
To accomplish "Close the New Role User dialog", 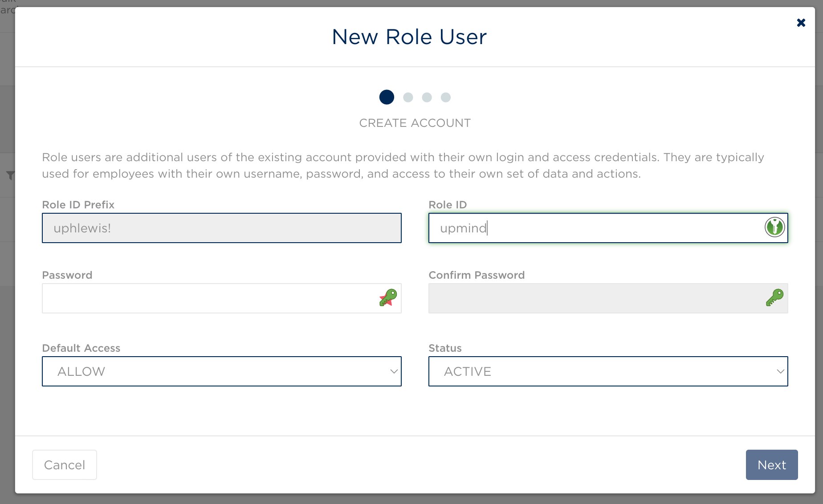I will [x=801, y=23].
